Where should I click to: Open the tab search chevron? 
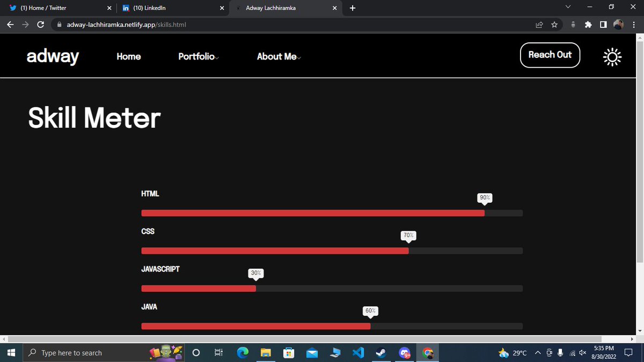pos(568,7)
